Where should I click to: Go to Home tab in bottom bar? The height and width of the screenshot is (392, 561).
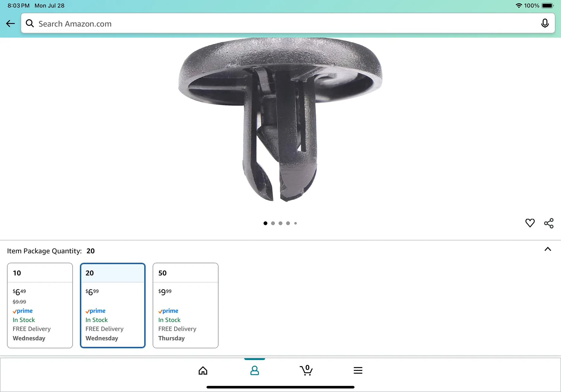point(203,370)
